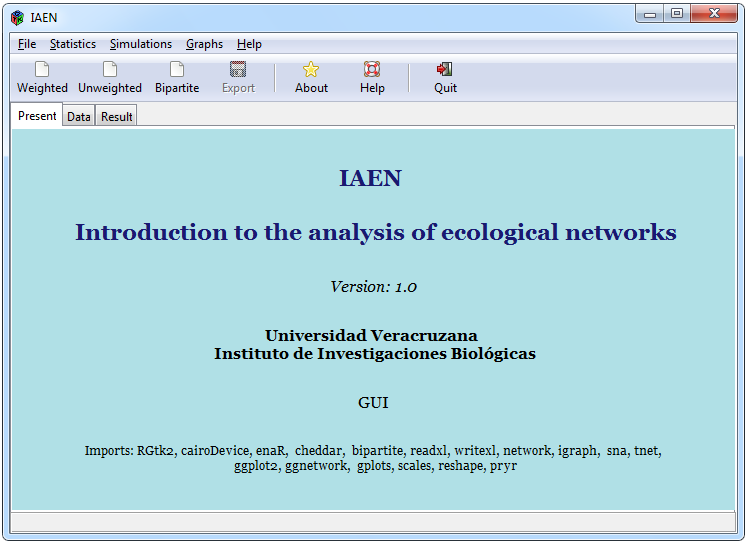
Task: Quit the application via Quit icon
Action: point(445,69)
